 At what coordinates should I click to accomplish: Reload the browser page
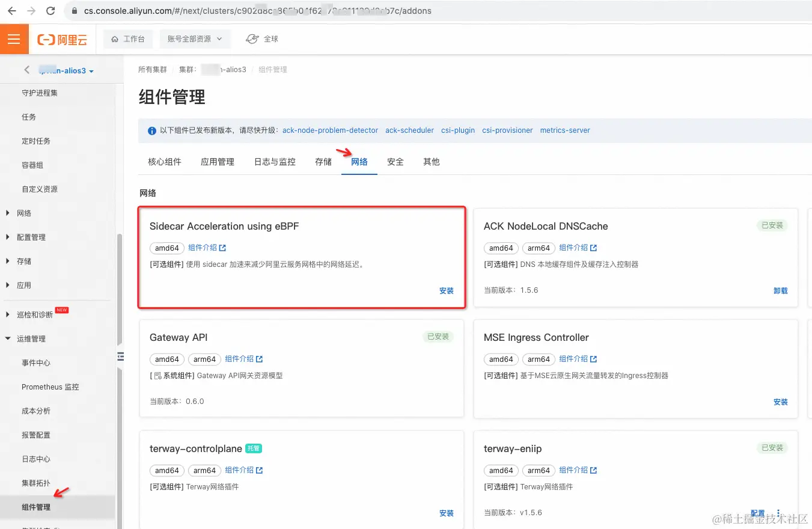(50, 11)
